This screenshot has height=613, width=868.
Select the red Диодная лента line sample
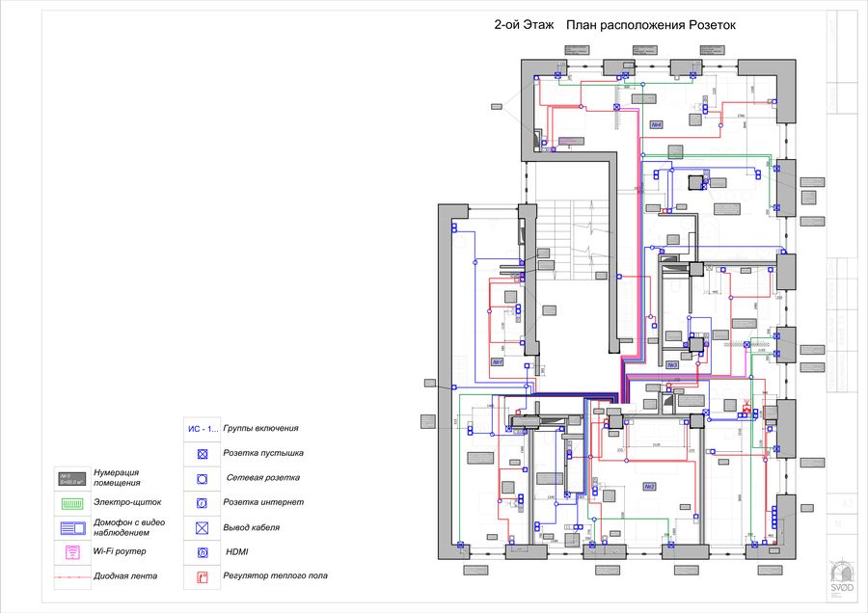click(x=72, y=577)
